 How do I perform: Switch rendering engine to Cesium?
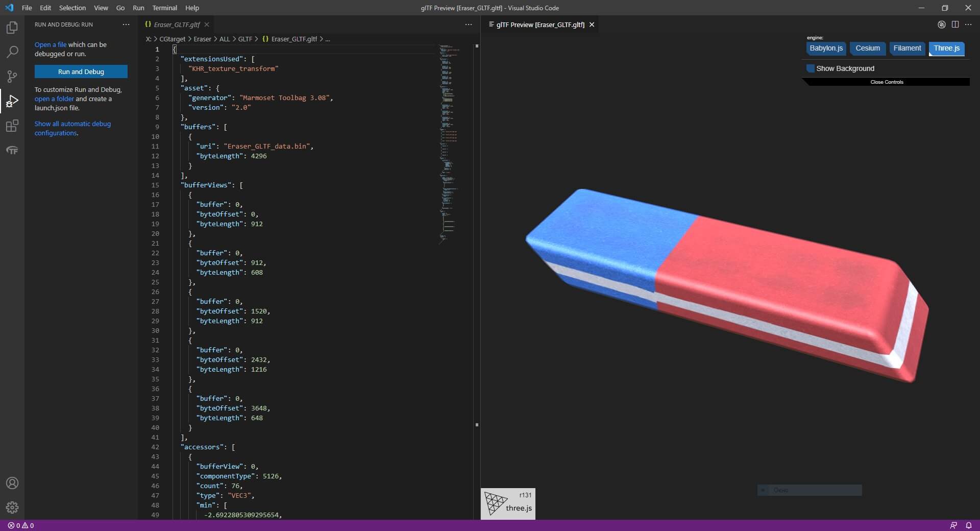(867, 49)
